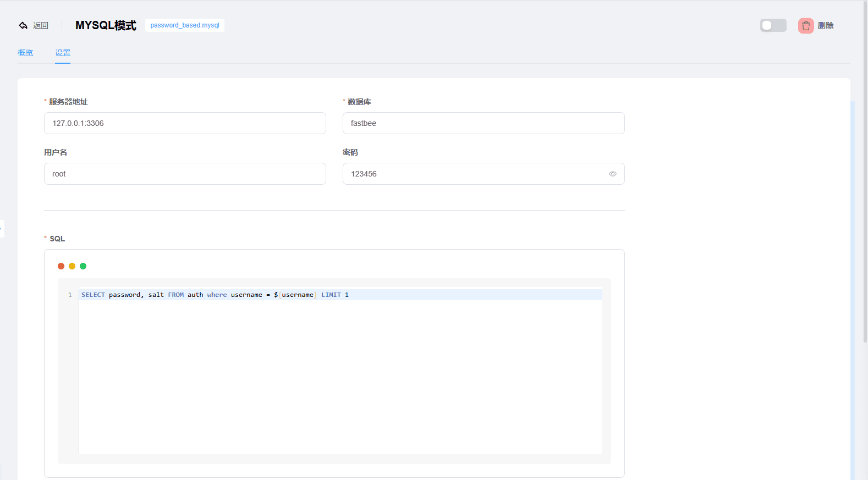Click the left edge sidebar expand handle

2,229
